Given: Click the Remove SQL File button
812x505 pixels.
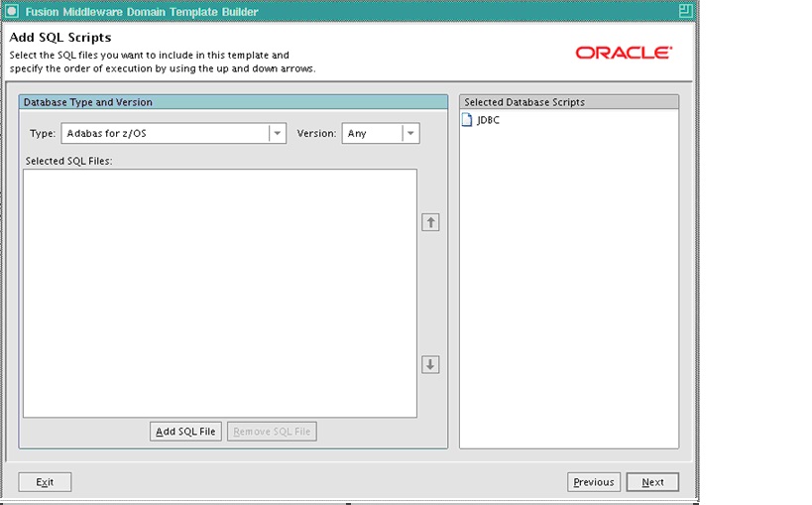Looking at the screenshot, I should 272,432.
